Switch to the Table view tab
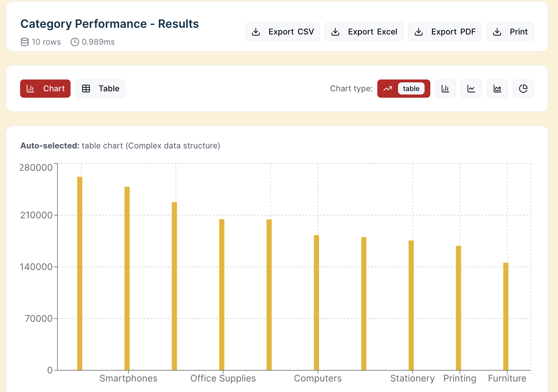This screenshot has width=558, height=392. pyautogui.click(x=100, y=88)
